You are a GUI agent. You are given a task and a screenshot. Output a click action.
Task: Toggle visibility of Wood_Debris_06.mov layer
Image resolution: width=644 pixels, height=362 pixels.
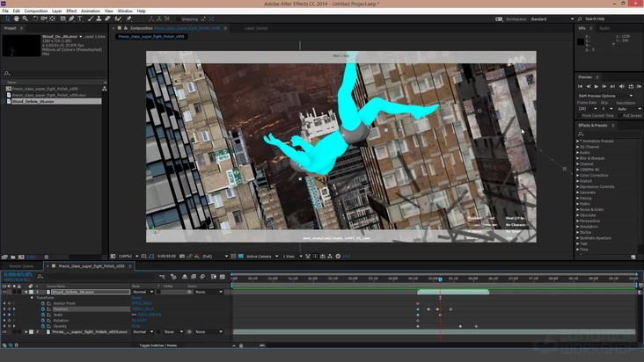click(4, 292)
